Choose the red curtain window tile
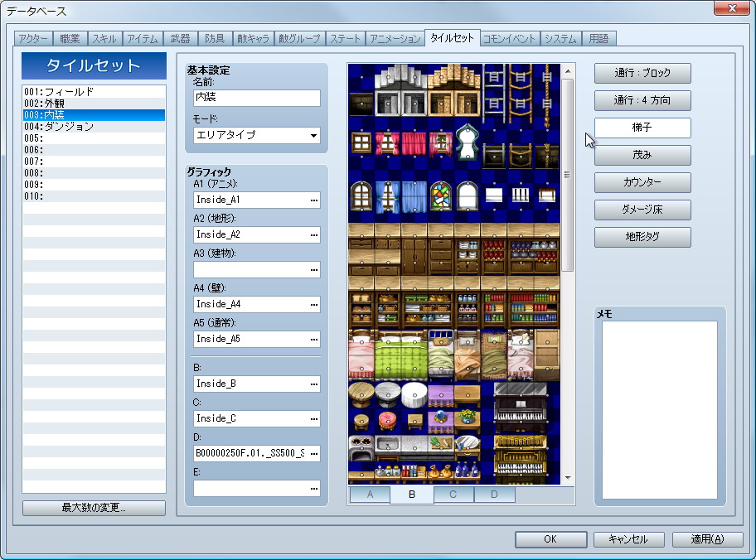This screenshot has width=756, height=560. [388, 143]
